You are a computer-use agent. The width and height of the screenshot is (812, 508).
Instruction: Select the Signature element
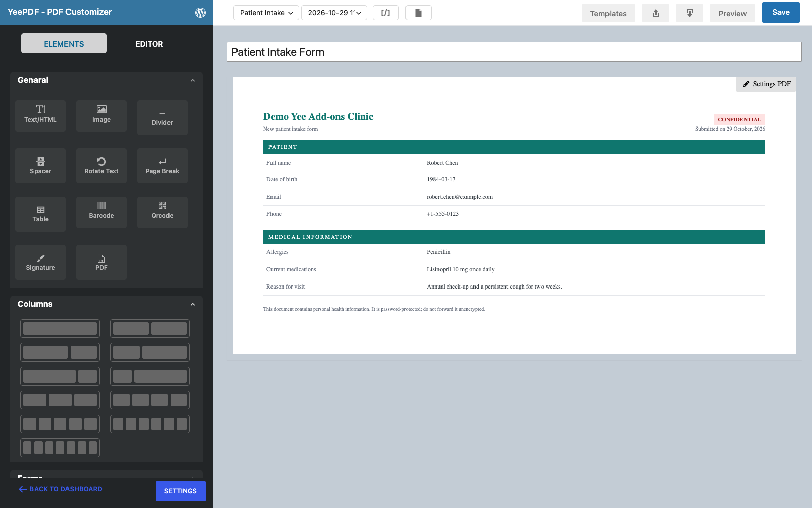(x=41, y=262)
